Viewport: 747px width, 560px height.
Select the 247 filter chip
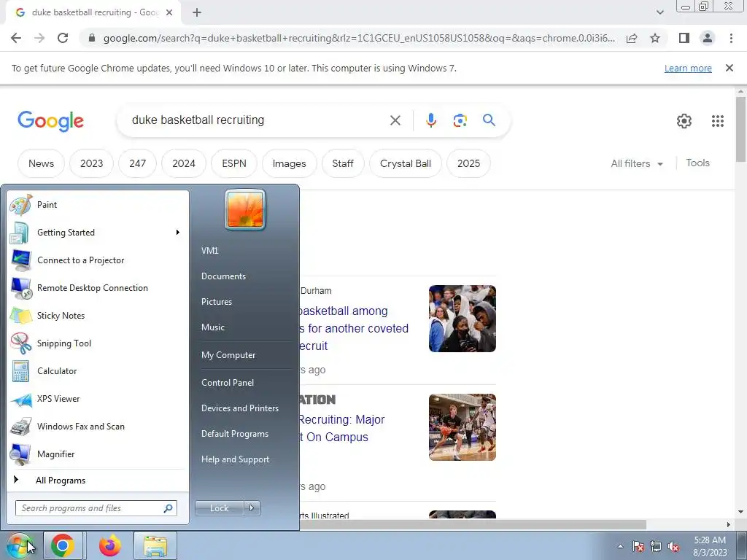click(138, 163)
